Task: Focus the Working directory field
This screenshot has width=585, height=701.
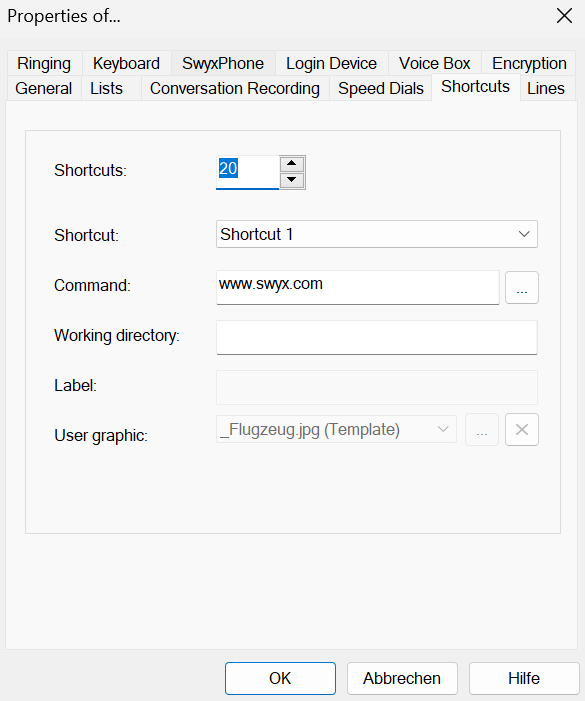Action: pyautogui.click(x=377, y=338)
